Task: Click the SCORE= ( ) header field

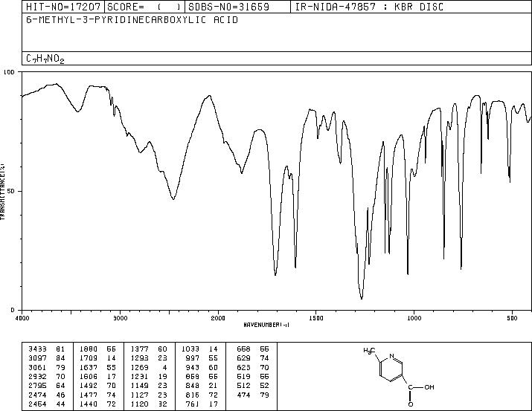Action: tap(144, 7)
